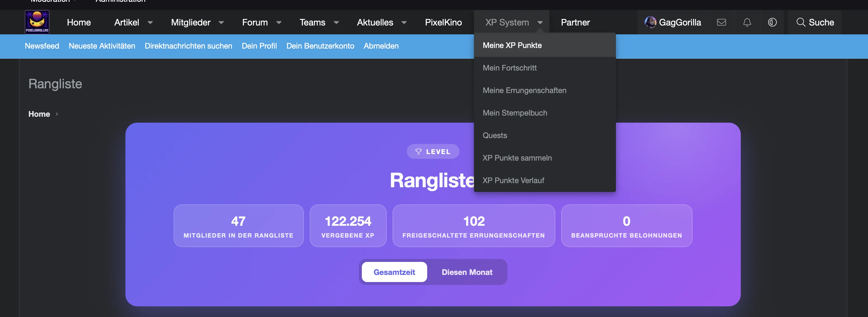Click the Suche search button text
Screen dimensions: 868x317
click(x=821, y=22)
